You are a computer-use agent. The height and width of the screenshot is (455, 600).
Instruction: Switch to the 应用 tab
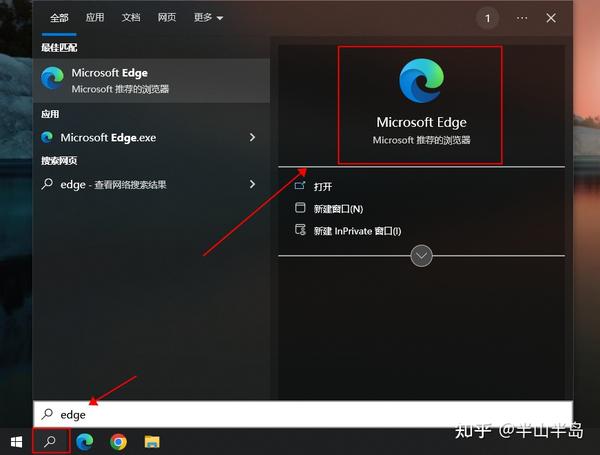[x=95, y=18]
